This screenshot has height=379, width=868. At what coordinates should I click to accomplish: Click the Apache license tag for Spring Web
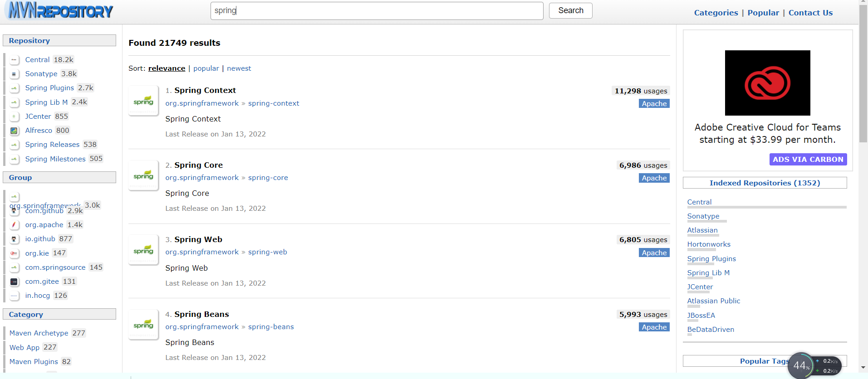tap(654, 253)
